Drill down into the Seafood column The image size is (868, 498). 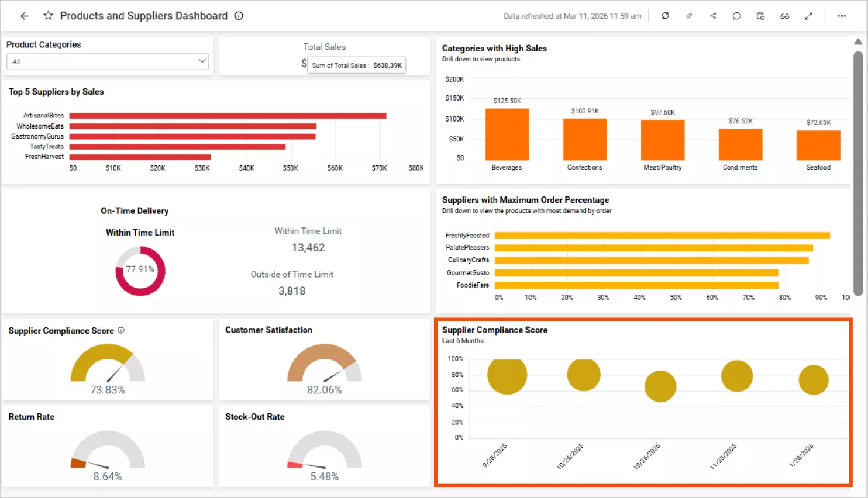point(818,146)
